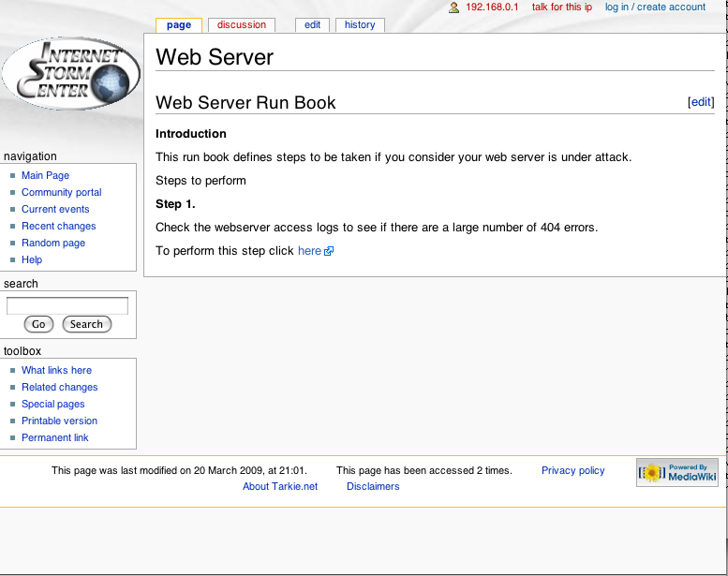Open the Privacy policy footer link

point(572,470)
